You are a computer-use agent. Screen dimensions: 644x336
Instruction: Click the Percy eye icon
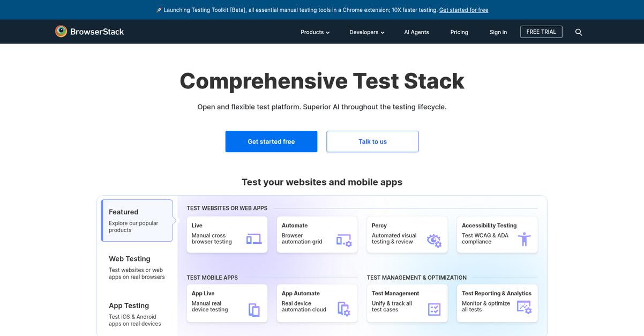pyautogui.click(x=435, y=241)
